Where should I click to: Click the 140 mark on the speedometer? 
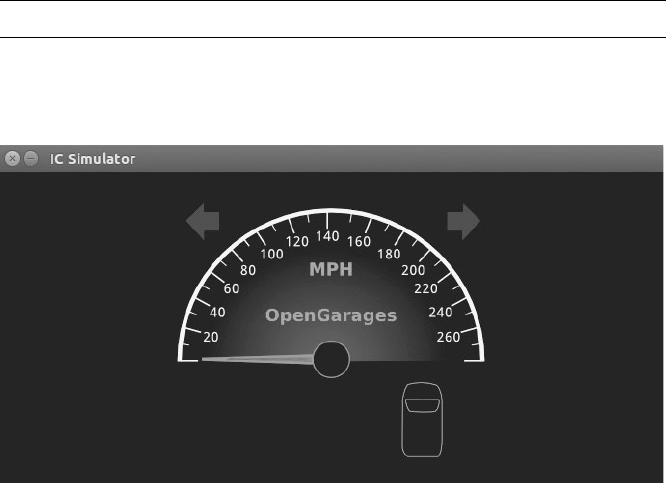pos(327,236)
